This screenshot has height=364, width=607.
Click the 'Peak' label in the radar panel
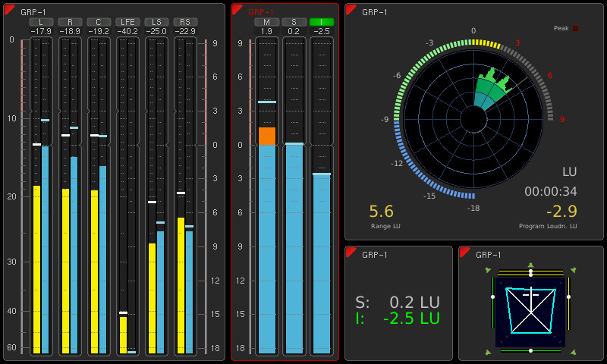561,28
